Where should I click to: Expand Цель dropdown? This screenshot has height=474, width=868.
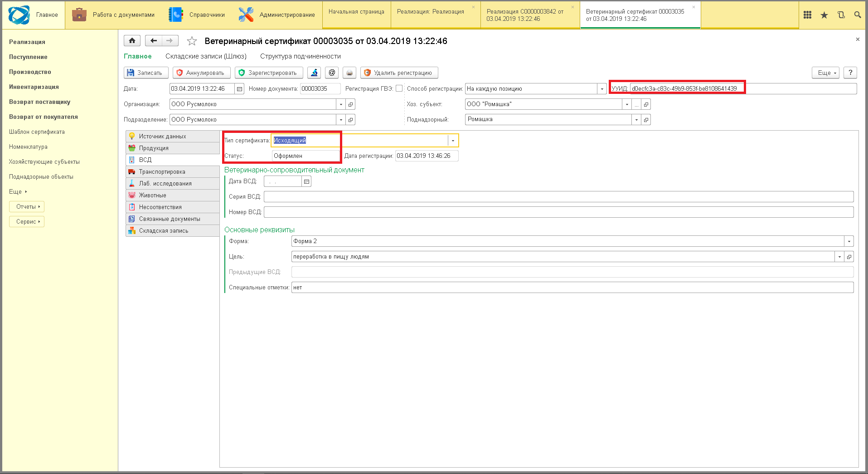[839, 257]
